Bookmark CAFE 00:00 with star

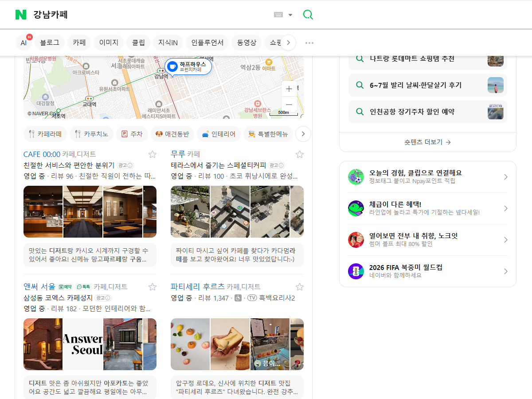(153, 154)
